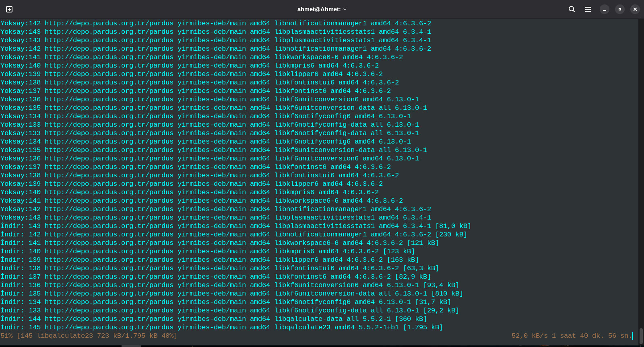The image size is (644, 347).
Task: Close the terminal window
Action: [635, 9]
